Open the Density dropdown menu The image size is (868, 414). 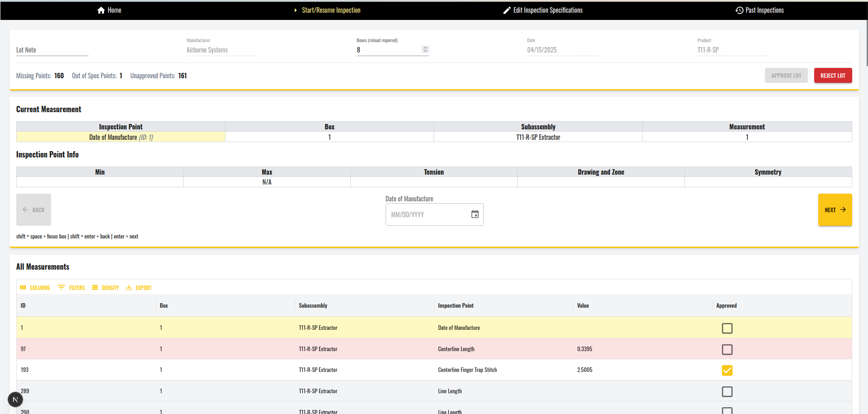click(105, 288)
